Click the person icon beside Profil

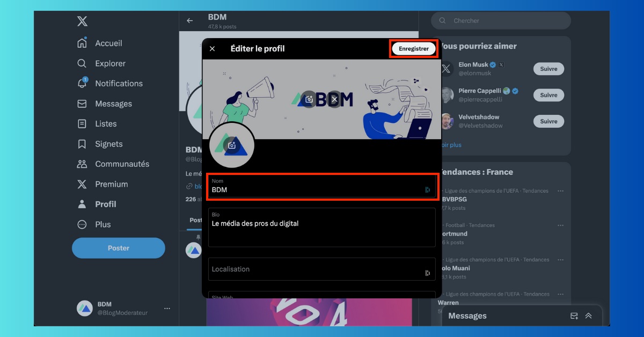pos(82,204)
